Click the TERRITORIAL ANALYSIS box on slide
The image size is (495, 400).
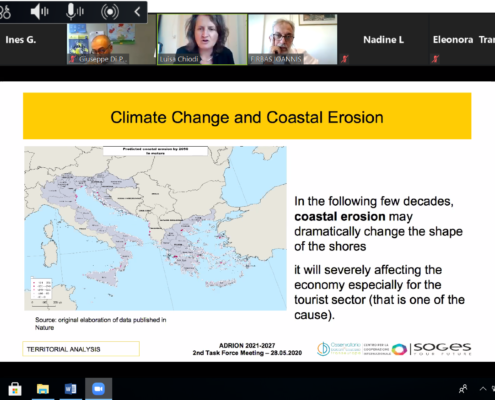81,349
